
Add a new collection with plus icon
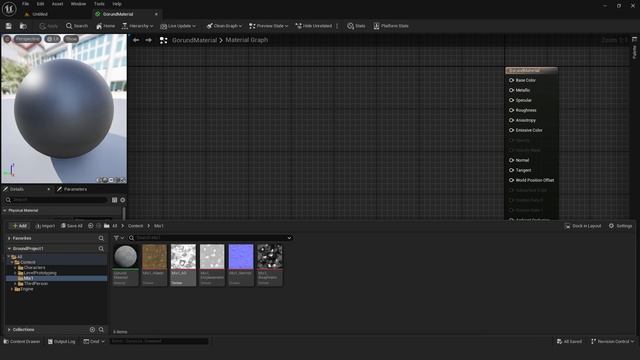[x=92, y=330]
